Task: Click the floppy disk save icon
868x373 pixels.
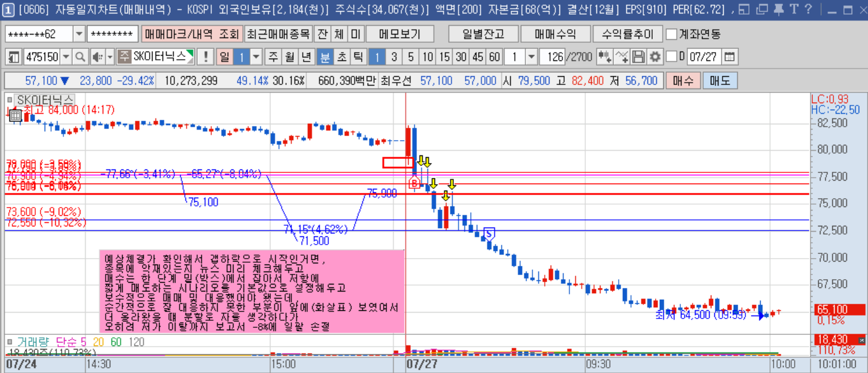Action: tap(639, 57)
